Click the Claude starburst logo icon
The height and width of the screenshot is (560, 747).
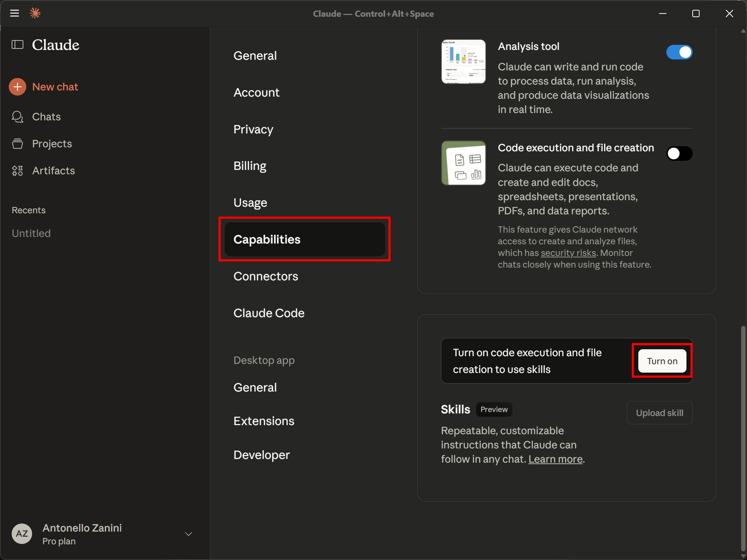pyautogui.click(x=35, y=13)
